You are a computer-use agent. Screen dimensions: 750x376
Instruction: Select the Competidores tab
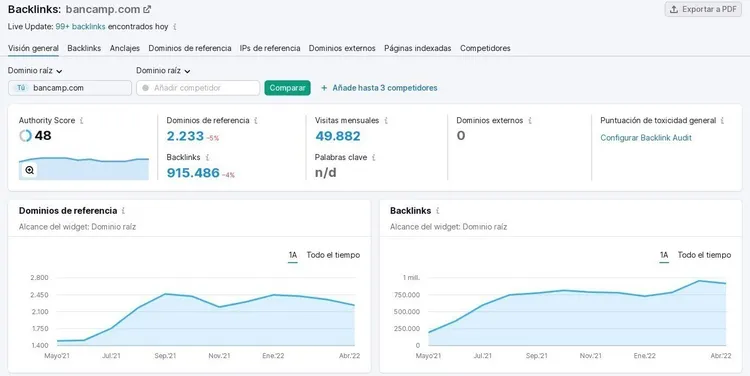(485, 48)
